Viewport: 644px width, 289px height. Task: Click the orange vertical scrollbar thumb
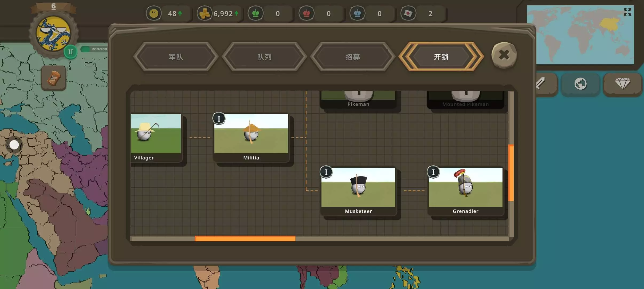[511, 173]
